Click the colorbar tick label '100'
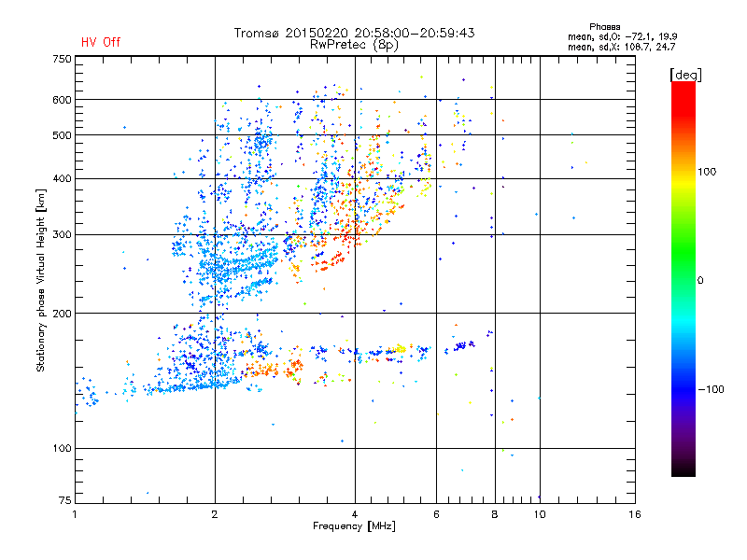The width and height of the screenshot is (747, 560). [x=707, y=172]
